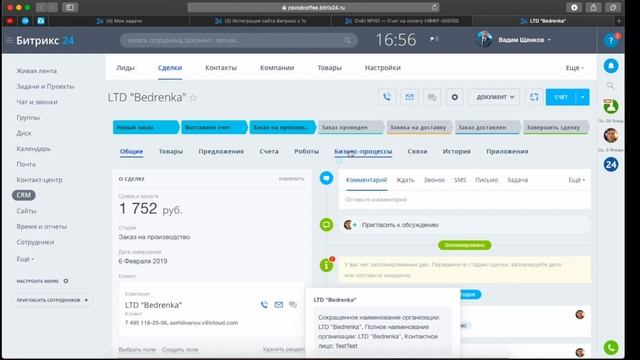Expand the arrow next to СЧЕТ button
The width and height of the screenshot is (640, 360).
click(582, 97)
